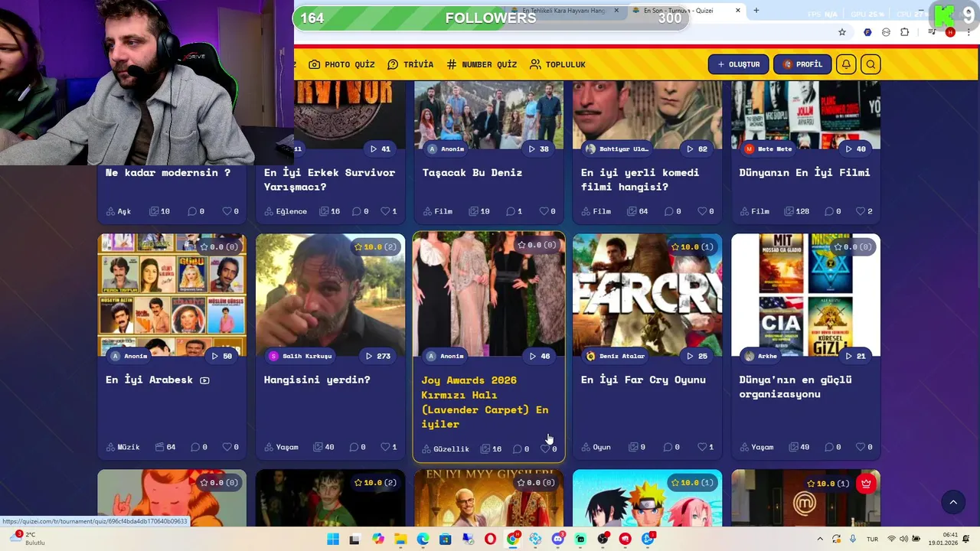This screenshot has height=551, width=980.
Task: Open the search magnifier in Quizei header
Action: click(x=871, y=64)
